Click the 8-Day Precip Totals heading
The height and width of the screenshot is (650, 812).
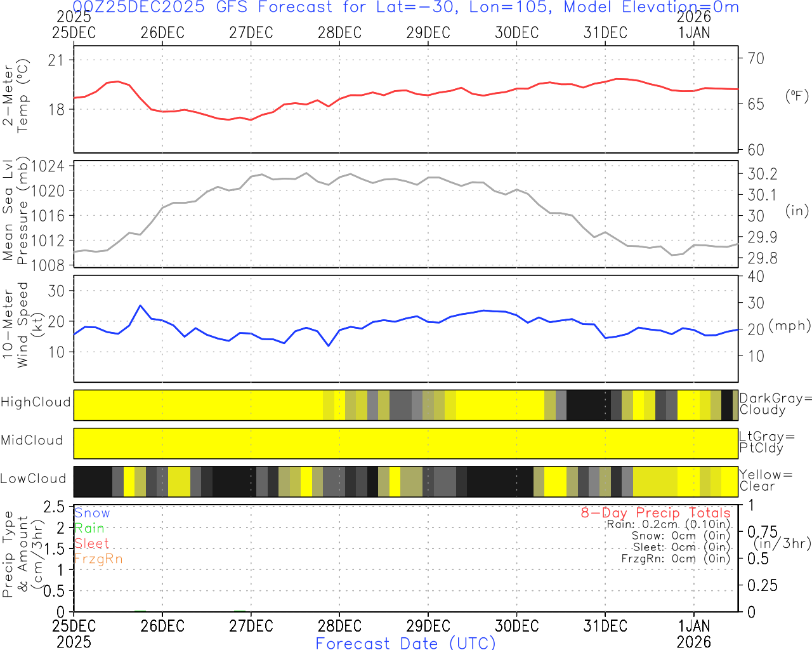(655, 513)
